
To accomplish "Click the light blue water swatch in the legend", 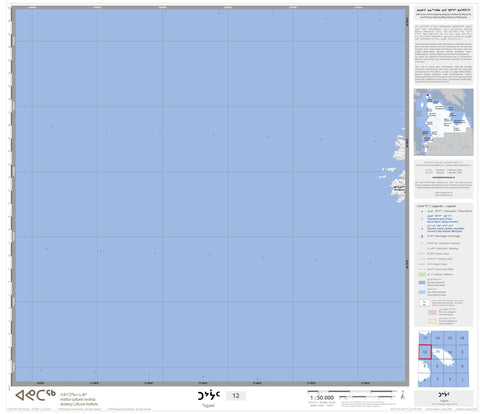I will click(x=422, y=292).
